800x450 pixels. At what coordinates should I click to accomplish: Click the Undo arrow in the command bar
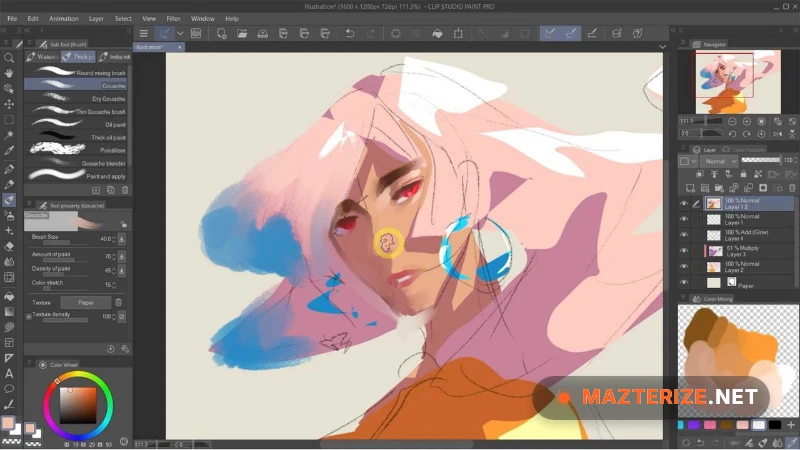point(349,34)
